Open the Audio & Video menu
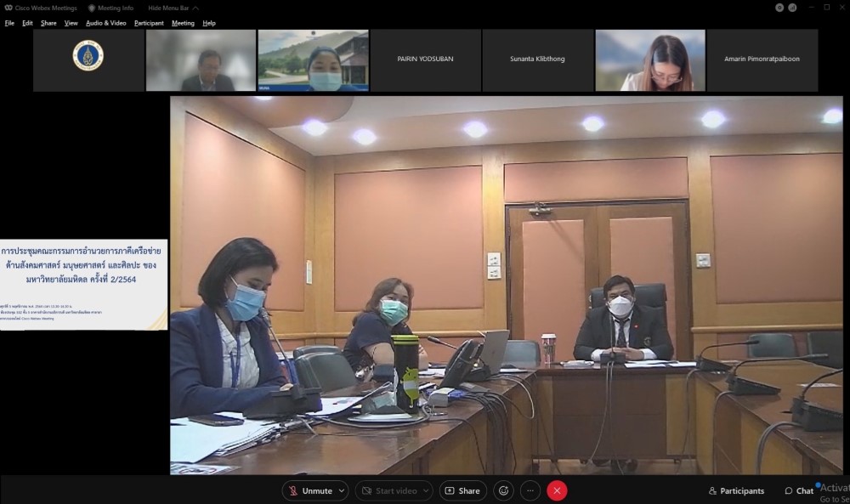The width and height of the screenshot is (850, 504). click(x=105, y=23)
